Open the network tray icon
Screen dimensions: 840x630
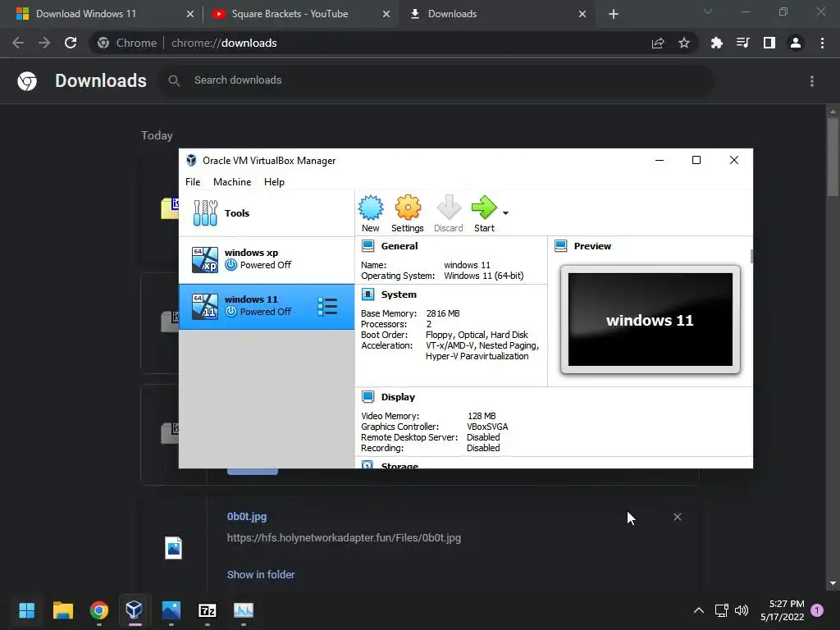coord(721,610)
